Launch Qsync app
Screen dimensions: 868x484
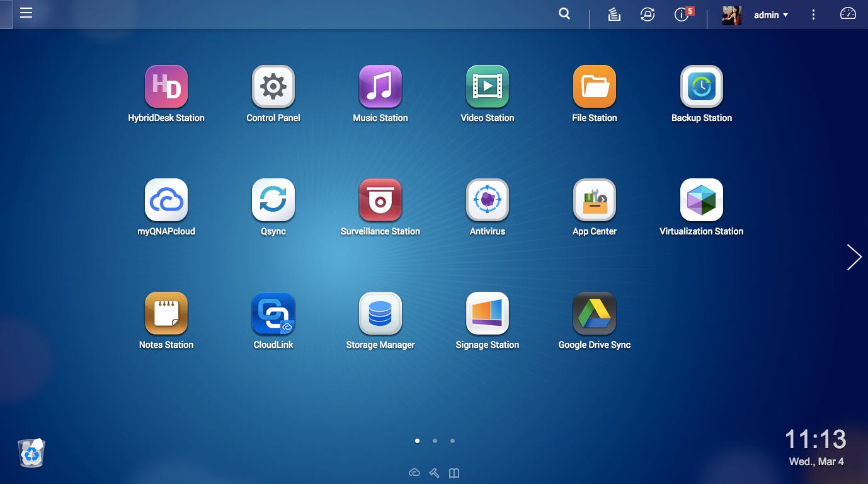tap(273, 200)
